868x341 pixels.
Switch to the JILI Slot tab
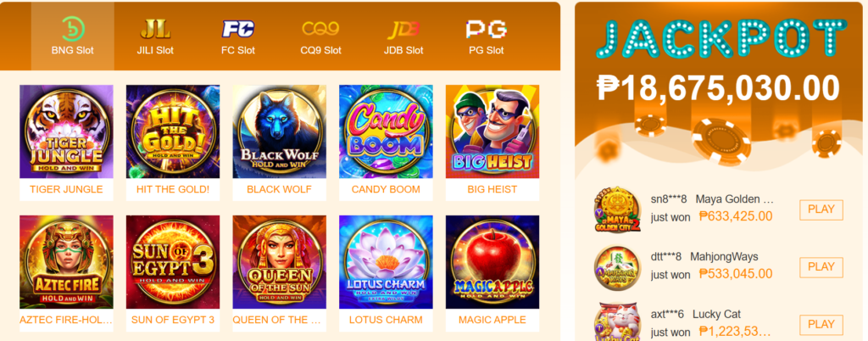click(x=156, y=36)
